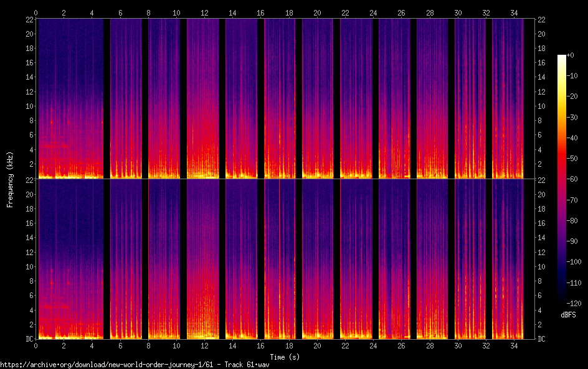Select the 28 second tick on the top time axis

430,12
